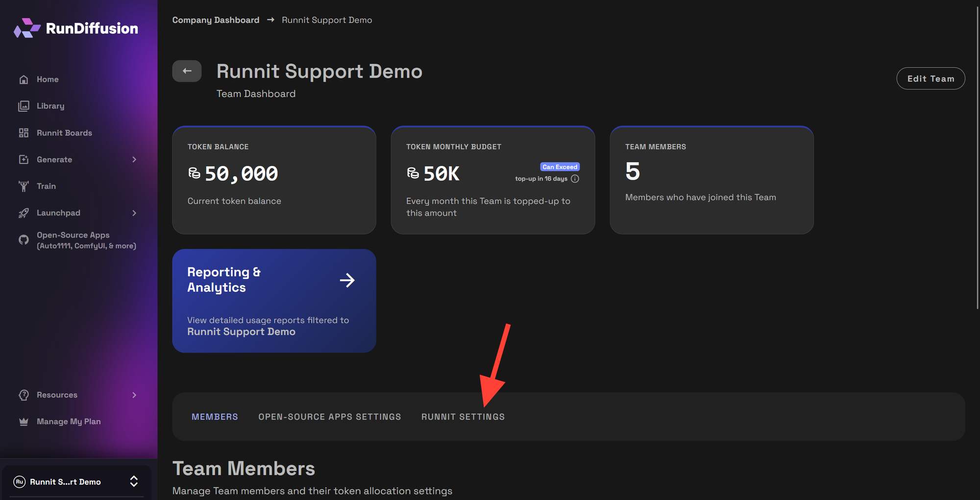
Task: Click the page vertical scrollbar
Action: coord(978,157)
